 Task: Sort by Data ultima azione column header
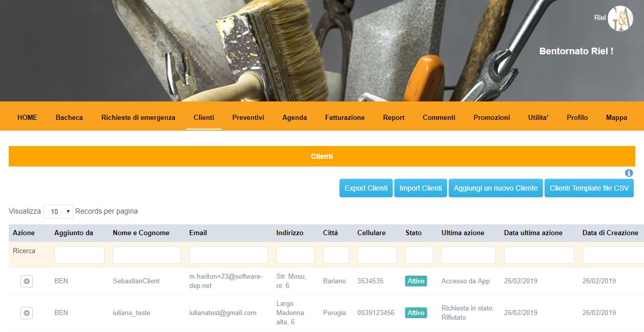533,233
